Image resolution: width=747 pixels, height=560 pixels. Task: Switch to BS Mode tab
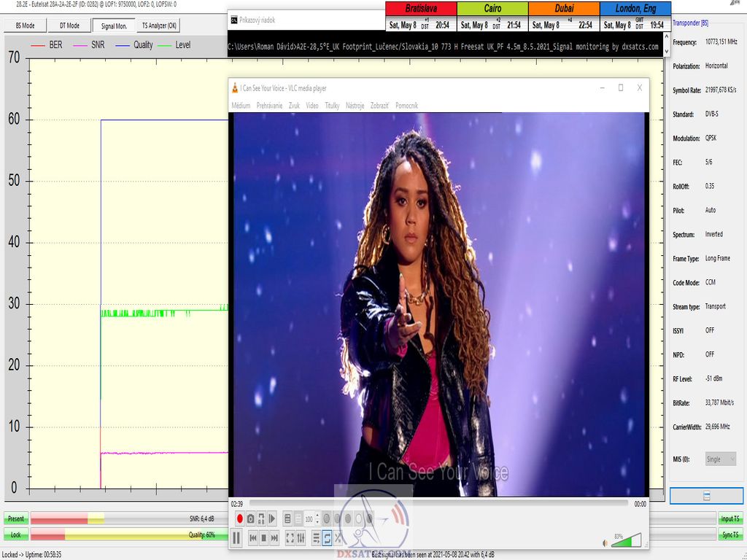[26, 26]
